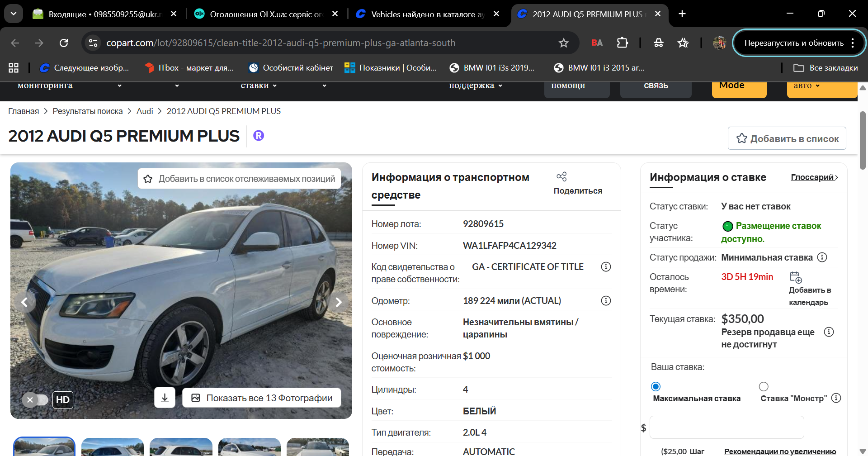
Task: Click the address bar URL
Action: tap(281, 43)
